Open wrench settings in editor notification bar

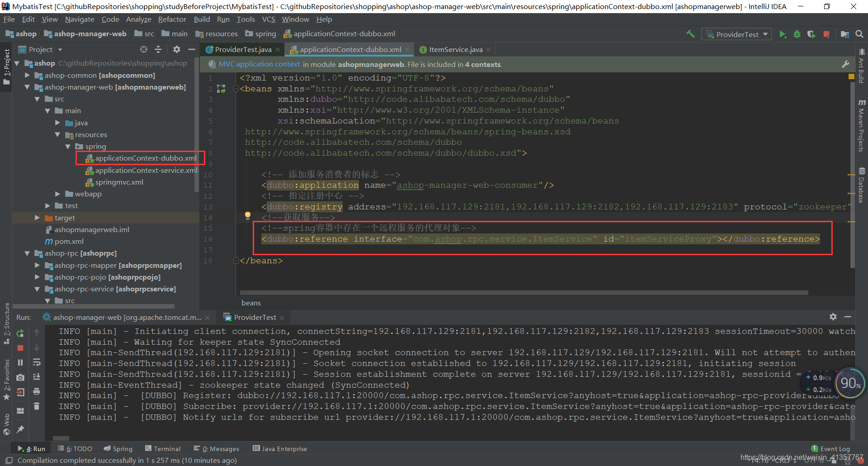(x=845, y=64)
